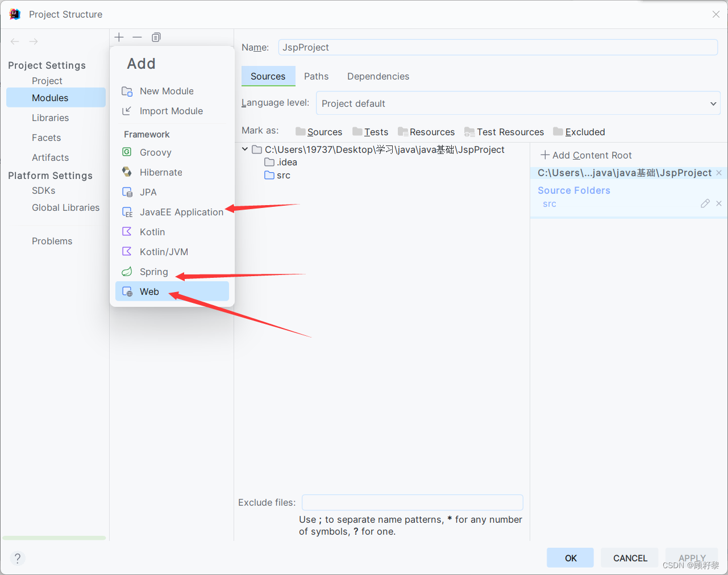Image resolution: width=728 pixels, height=575 pixels.
Task: Click the back navigation arrow
Action: (15, 41)
